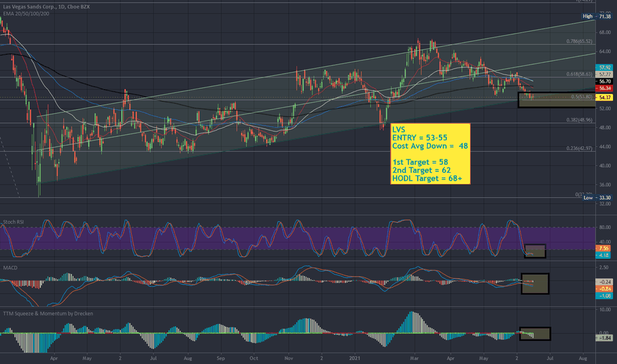Click the 'ENTRY = 53-55' note line
Viewport: 617px width, 364px height.
[420, 138]
